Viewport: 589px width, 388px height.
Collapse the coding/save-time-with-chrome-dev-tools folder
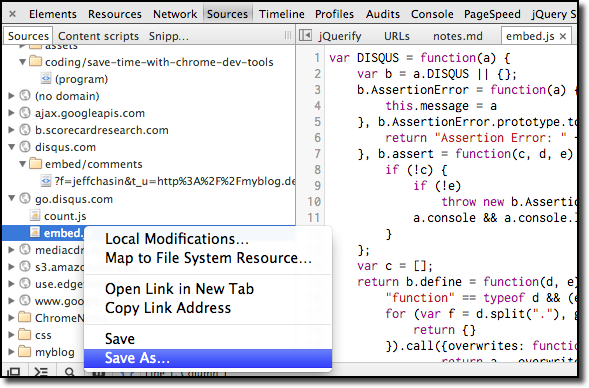pyautogui.click(x=23, y=62)
